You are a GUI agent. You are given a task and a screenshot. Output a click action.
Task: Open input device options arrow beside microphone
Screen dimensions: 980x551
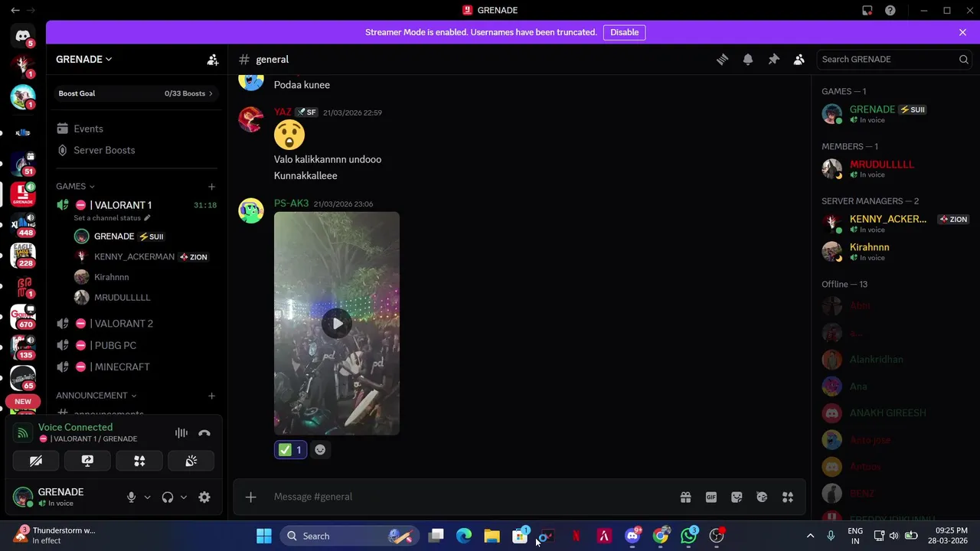pos(147,497)
